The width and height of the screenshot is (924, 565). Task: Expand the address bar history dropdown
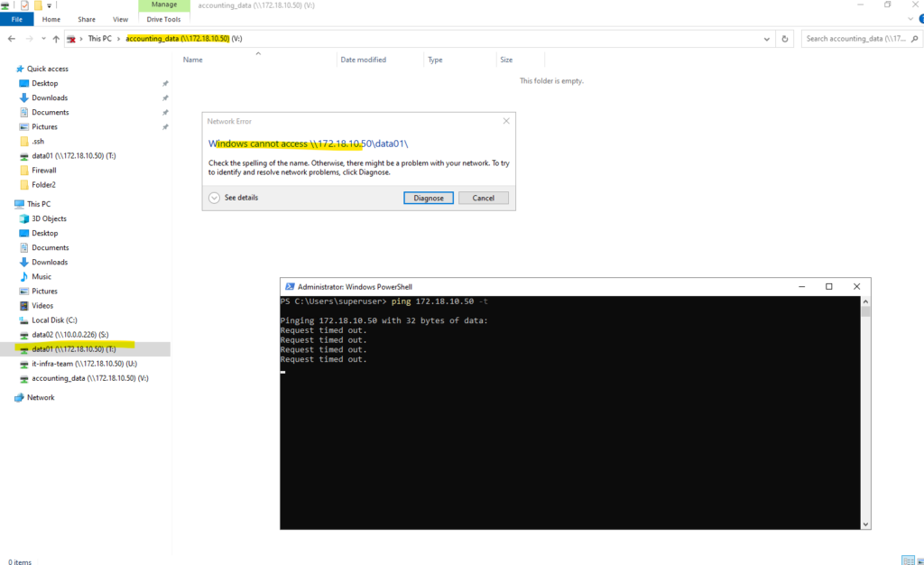(x=767, y=39)
